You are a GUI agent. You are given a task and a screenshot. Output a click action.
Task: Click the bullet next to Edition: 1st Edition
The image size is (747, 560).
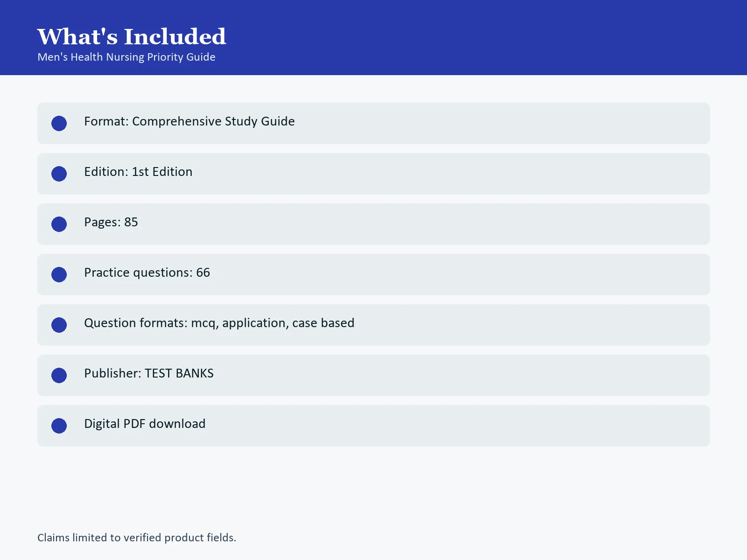(x=59, y=174)
